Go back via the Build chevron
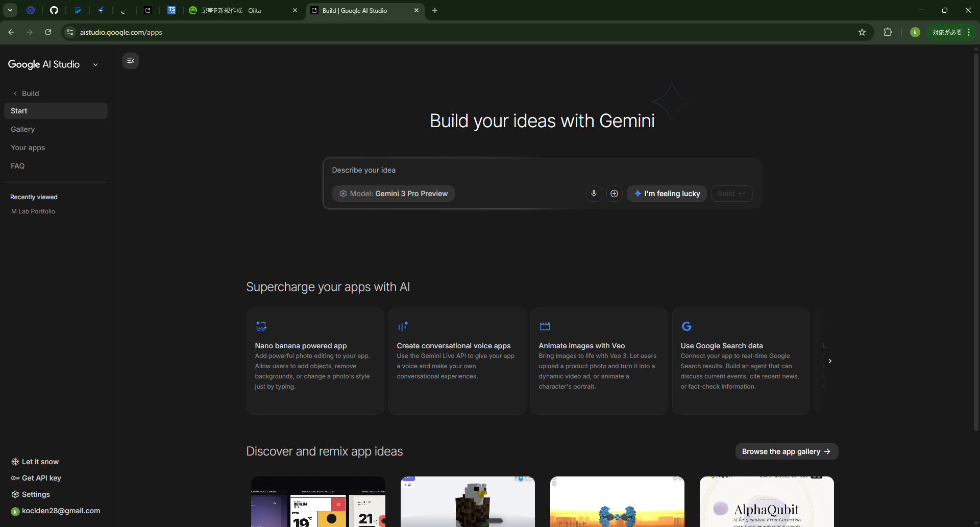This screenshot has height=527, width=980. 15,93
